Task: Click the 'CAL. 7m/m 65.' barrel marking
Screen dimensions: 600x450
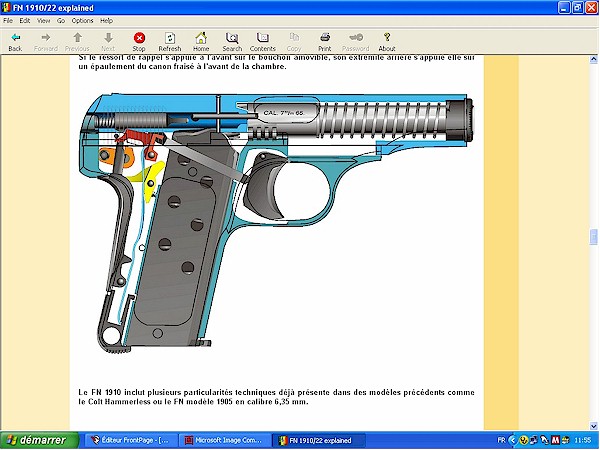Action: (x=284, y=113)
